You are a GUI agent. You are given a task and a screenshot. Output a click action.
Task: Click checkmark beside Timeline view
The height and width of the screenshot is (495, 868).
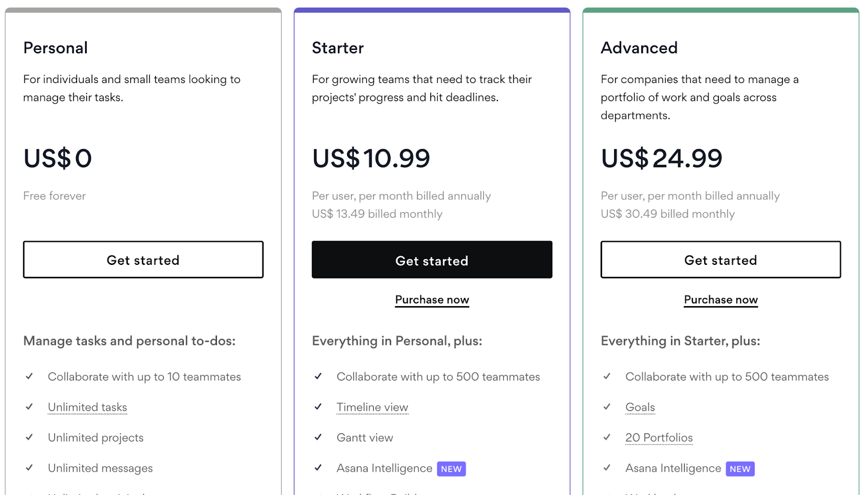[x=318, y=407]
